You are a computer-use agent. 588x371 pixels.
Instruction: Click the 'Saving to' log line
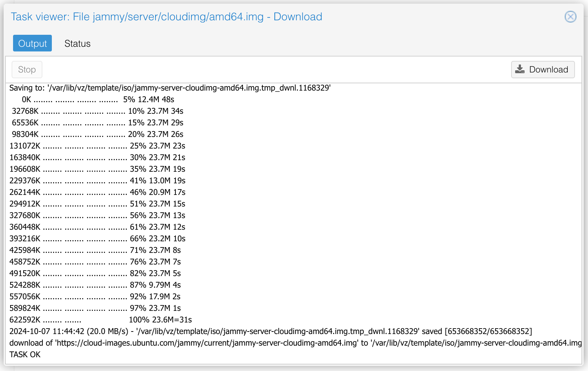pyautogui.click(x=170, y=88)
